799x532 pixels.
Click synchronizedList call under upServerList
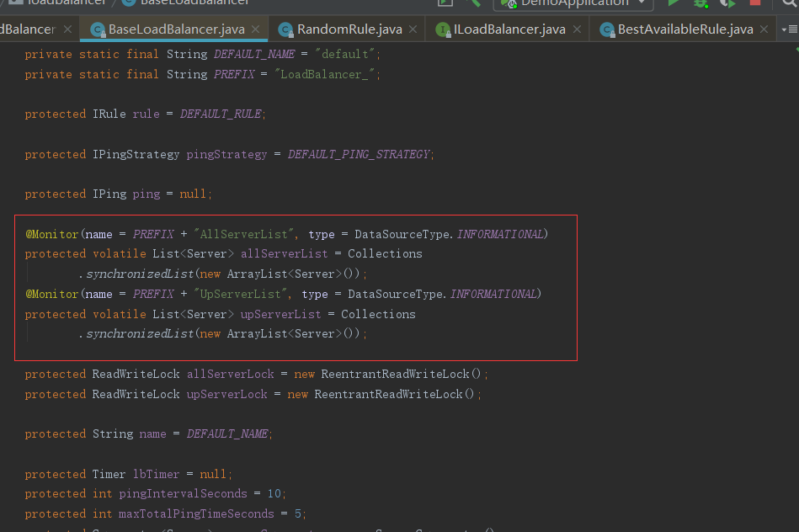pos(140,334)
